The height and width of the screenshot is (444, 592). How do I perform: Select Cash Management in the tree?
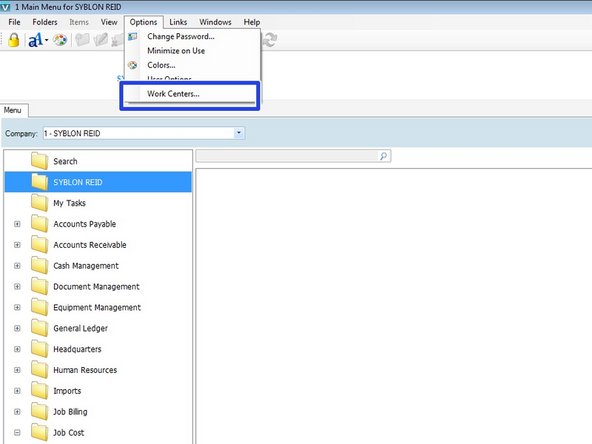[86, 266]
